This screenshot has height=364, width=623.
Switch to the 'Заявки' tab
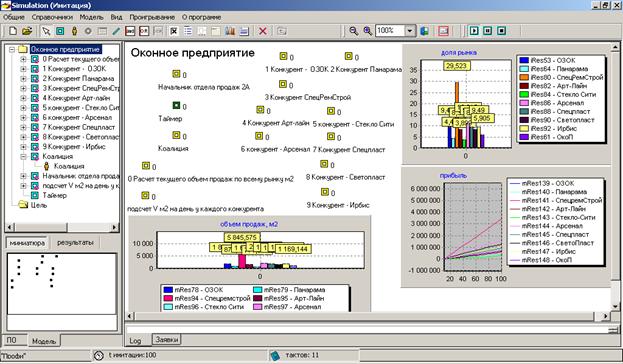coord(167,339)
